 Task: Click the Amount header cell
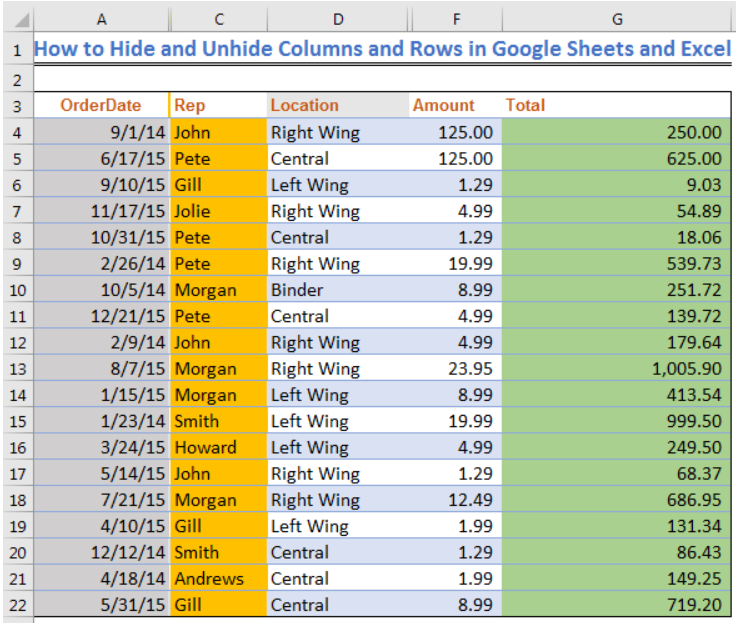(455, 105)
